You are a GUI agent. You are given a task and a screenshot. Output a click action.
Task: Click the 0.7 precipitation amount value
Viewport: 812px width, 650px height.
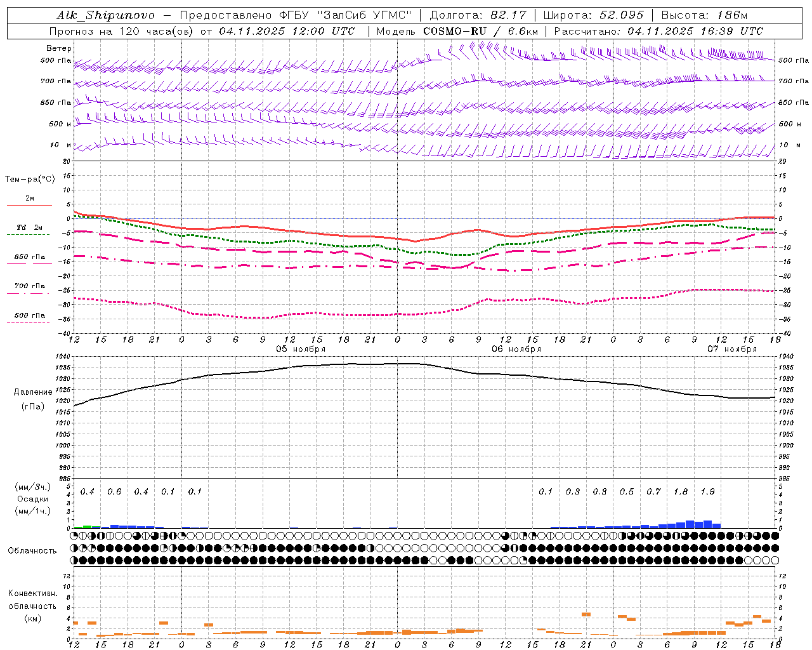(x=653, y=491)
